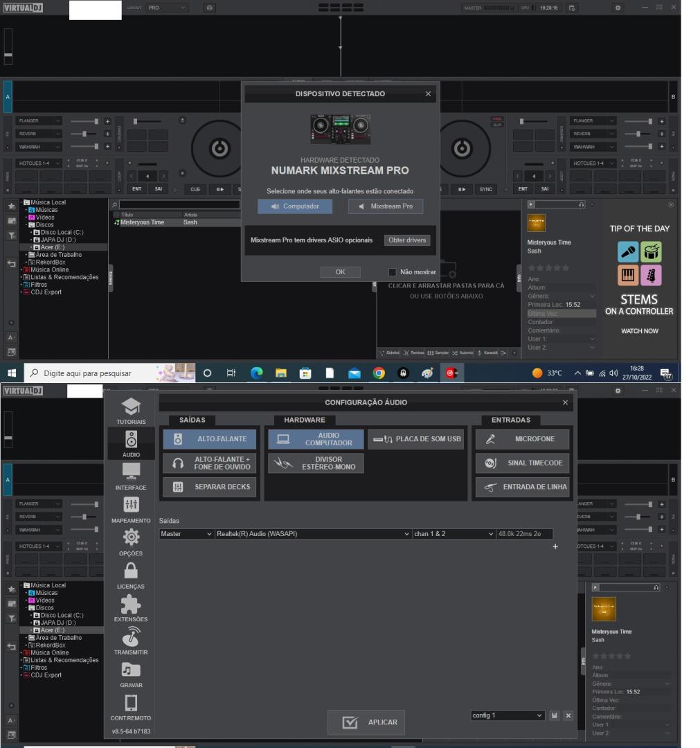Select Divisor Estéreo-Mono hardware option
700x748 pixels.
coord(316,463)
